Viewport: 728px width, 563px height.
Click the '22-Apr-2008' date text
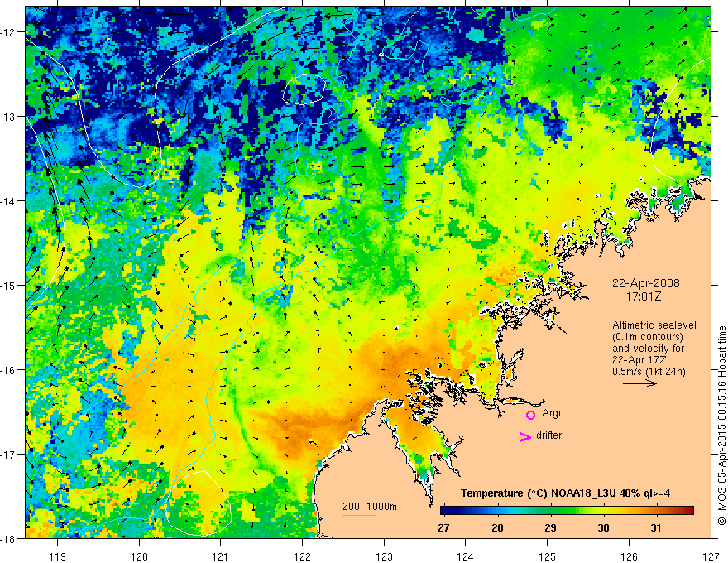pyautogui.click(x=646, y=283)
